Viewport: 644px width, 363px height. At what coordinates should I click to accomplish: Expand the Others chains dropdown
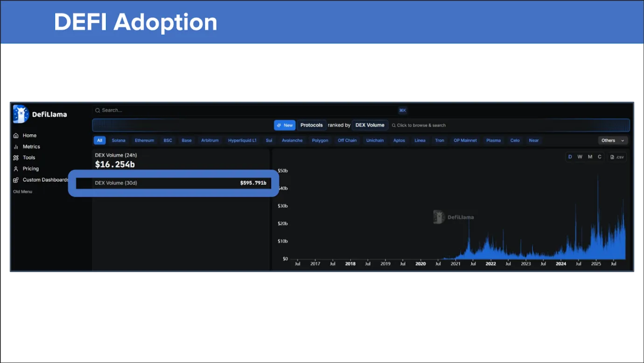click(x=613, y=140)
